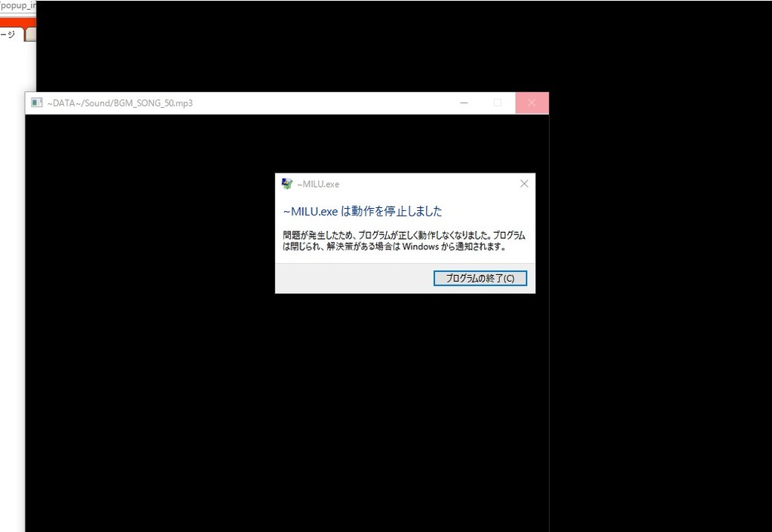Click the gray footer area of error dialog
Viewport: 772px width, 532px height.
click(x=347, y=278)
